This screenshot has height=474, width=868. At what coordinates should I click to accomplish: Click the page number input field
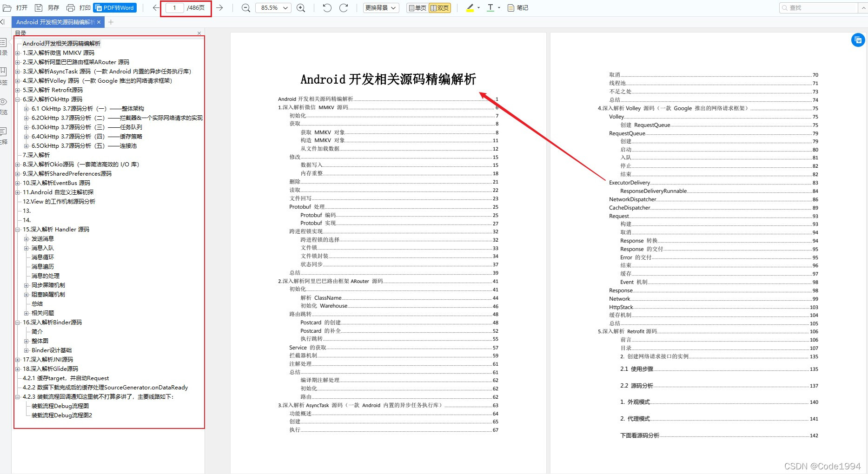pos(174,8)
